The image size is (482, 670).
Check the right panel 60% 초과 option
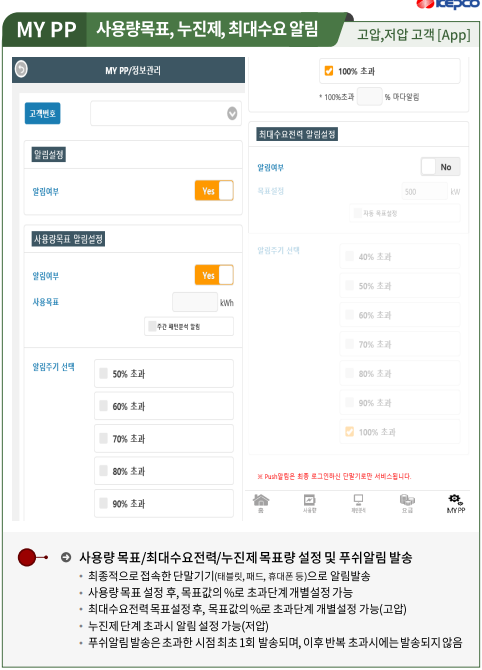pos(350,315)
